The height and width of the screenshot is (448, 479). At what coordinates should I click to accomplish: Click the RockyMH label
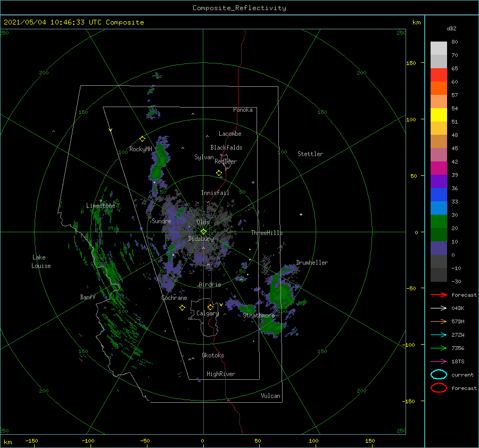(x=141, y=149)
